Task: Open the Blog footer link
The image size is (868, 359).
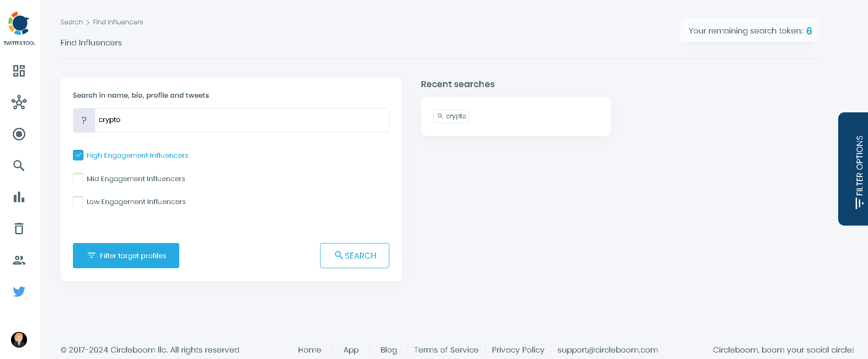Action: [388, 350]
